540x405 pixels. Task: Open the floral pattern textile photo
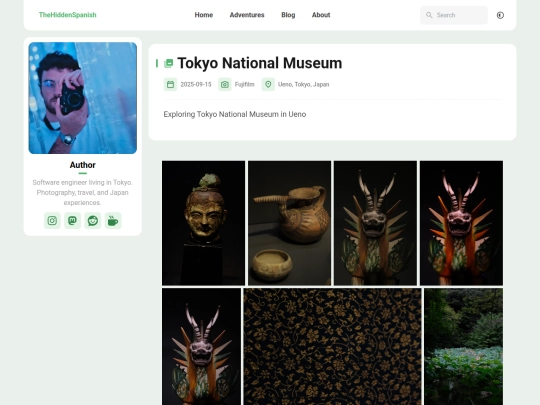coord(332,346)
